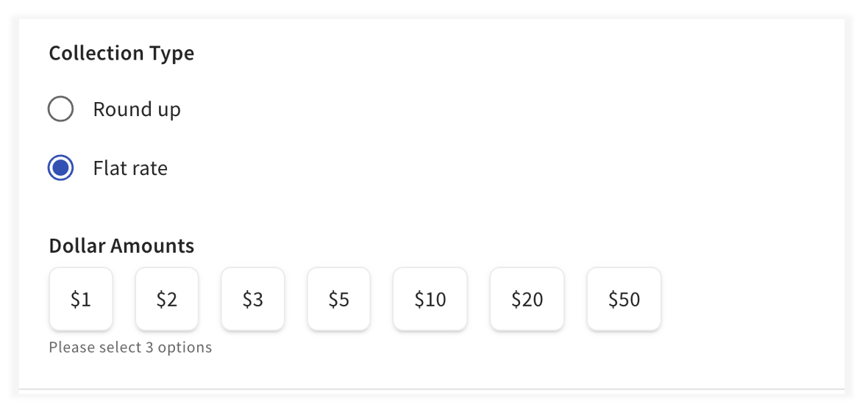The image size is (868, 410).
Task: Click the Dollar Amounts heading
Action: click(121, 245)
